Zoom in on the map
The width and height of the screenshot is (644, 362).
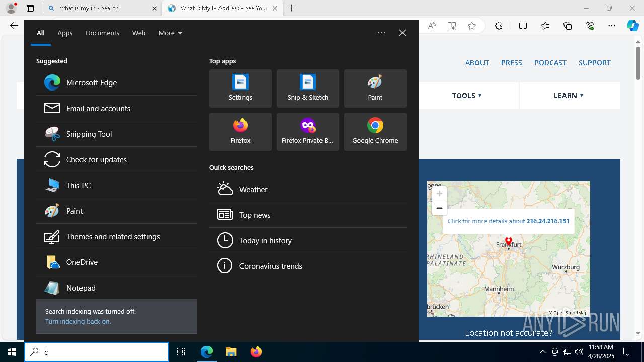[x=439, y=194]
